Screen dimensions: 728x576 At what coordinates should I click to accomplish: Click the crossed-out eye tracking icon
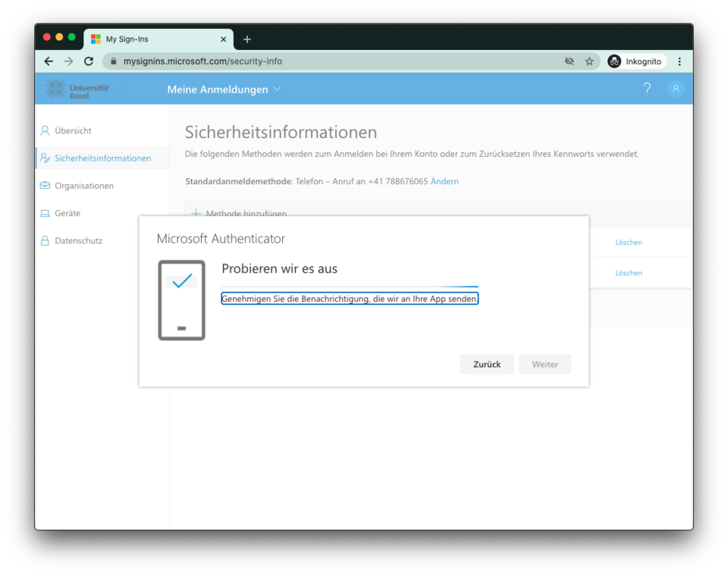pos(570,61)
